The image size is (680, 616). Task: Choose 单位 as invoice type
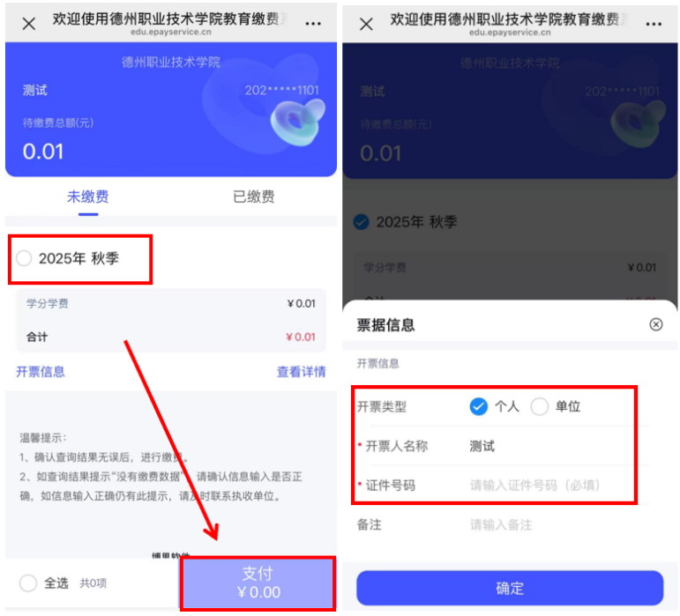pos(540,406)
